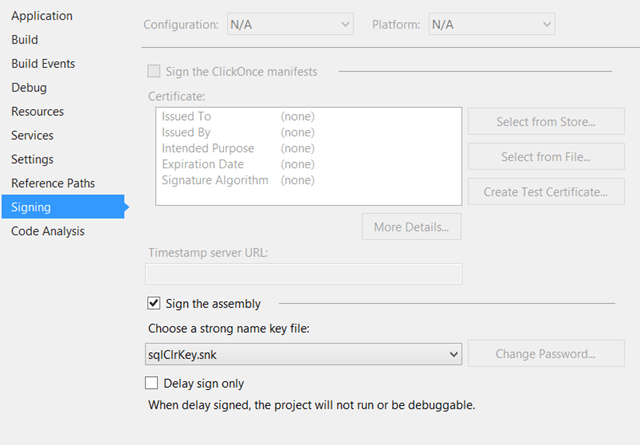This screenshot has height=445, width=640.
Task: Switch to the Settings tab
Action: (32, 160)
